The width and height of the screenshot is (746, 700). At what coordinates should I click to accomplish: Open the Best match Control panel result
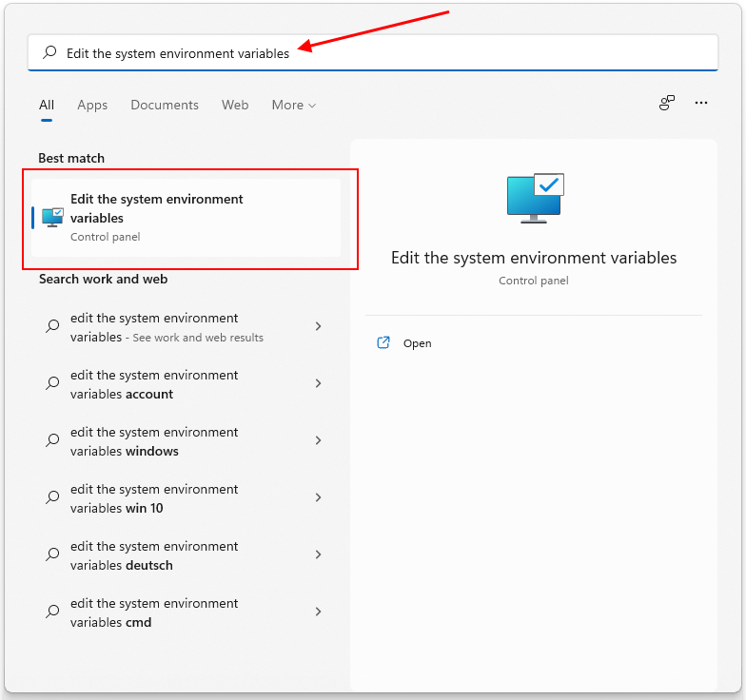pyautogui.click(x=186, y=217)
